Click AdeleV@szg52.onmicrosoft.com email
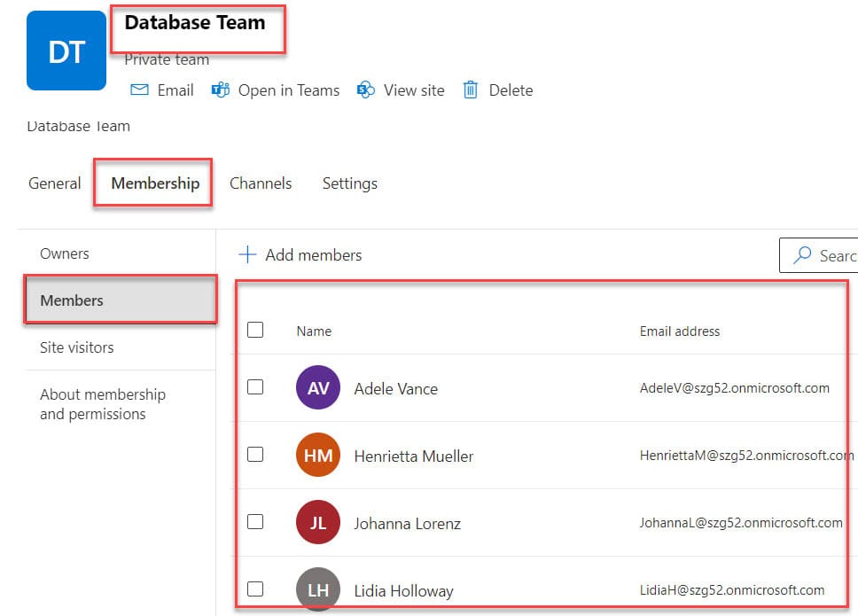 [734, 388]
